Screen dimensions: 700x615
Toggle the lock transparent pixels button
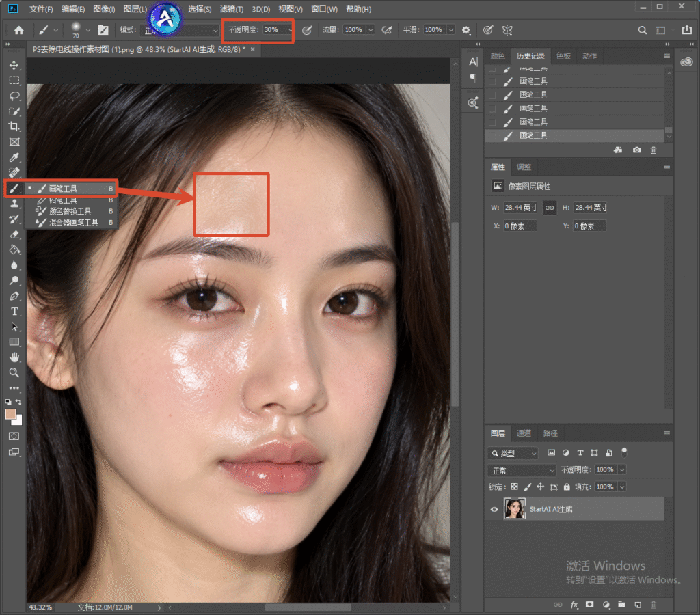tap(515, 487)
